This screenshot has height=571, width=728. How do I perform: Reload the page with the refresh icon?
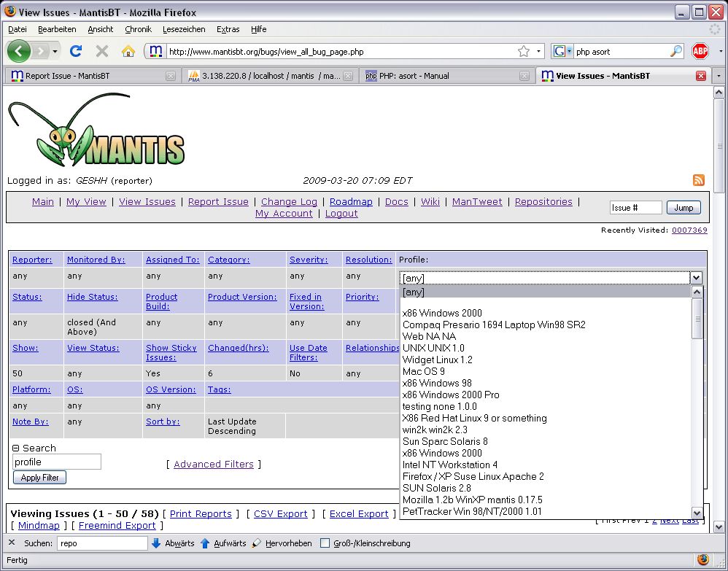(75, 51)
